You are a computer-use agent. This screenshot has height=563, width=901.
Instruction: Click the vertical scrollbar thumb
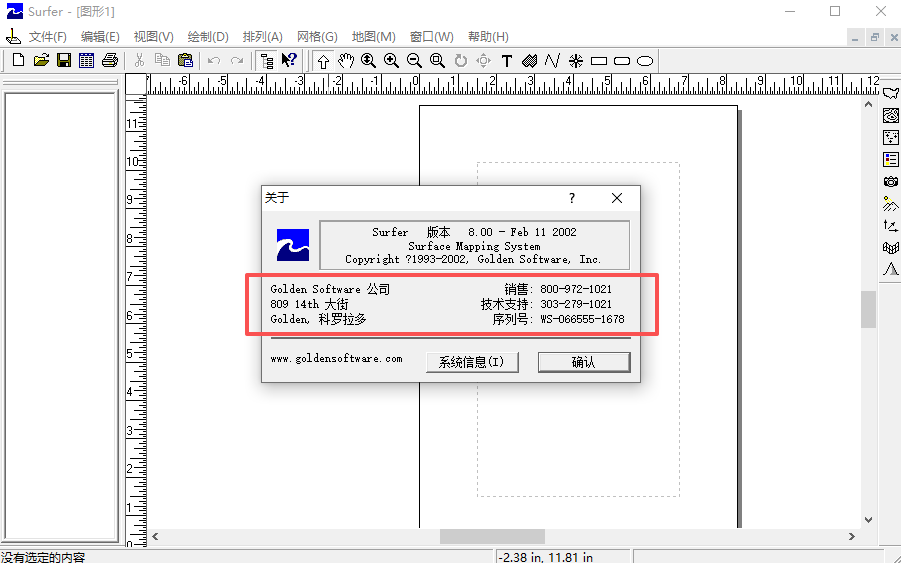(x=868, y=309)
